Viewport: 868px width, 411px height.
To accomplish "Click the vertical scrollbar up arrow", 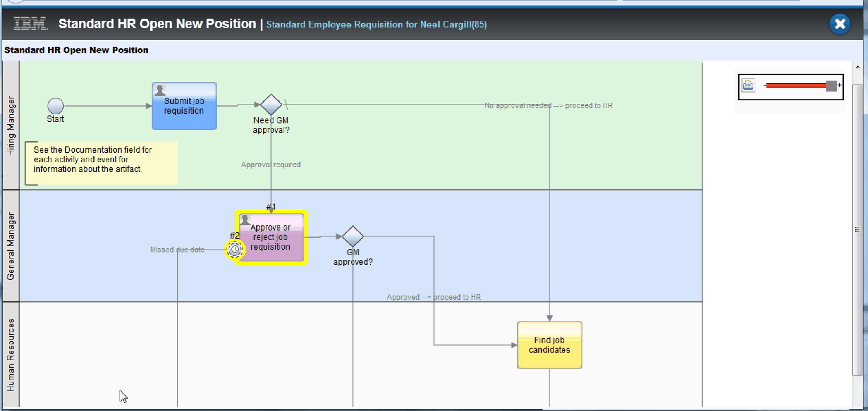I will [858, 67].
